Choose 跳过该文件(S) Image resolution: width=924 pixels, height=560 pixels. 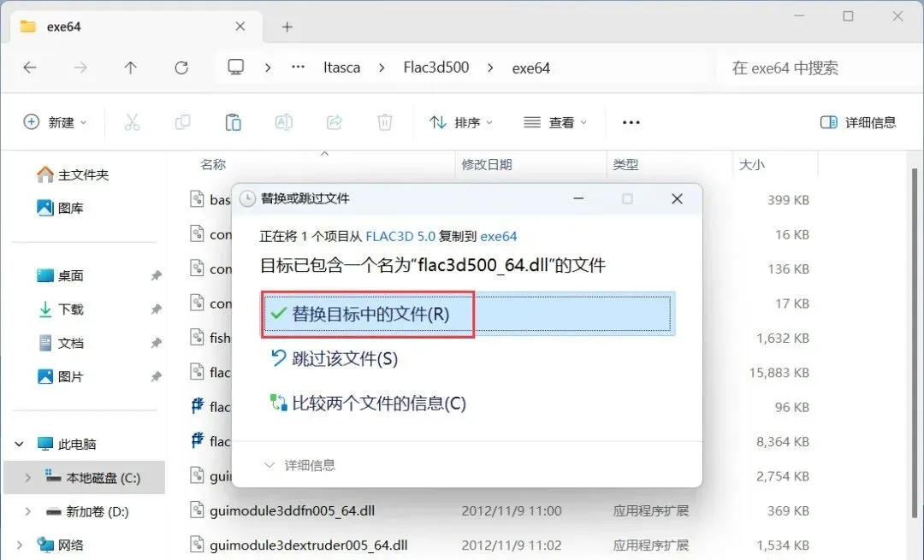[x=334, y=358]
